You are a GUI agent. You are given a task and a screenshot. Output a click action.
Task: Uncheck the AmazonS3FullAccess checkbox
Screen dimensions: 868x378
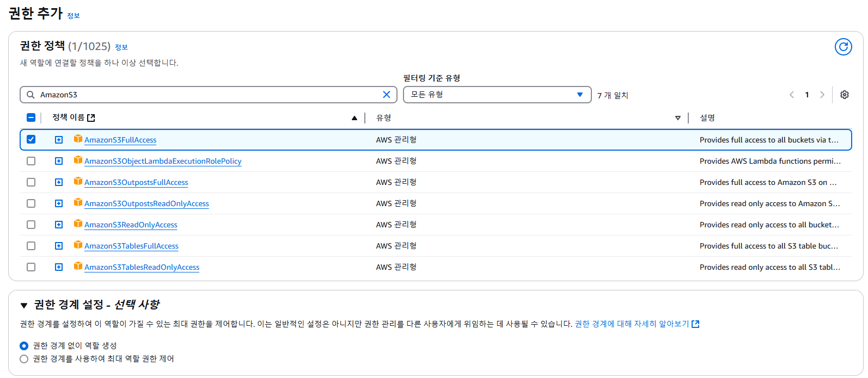point(31,139)
